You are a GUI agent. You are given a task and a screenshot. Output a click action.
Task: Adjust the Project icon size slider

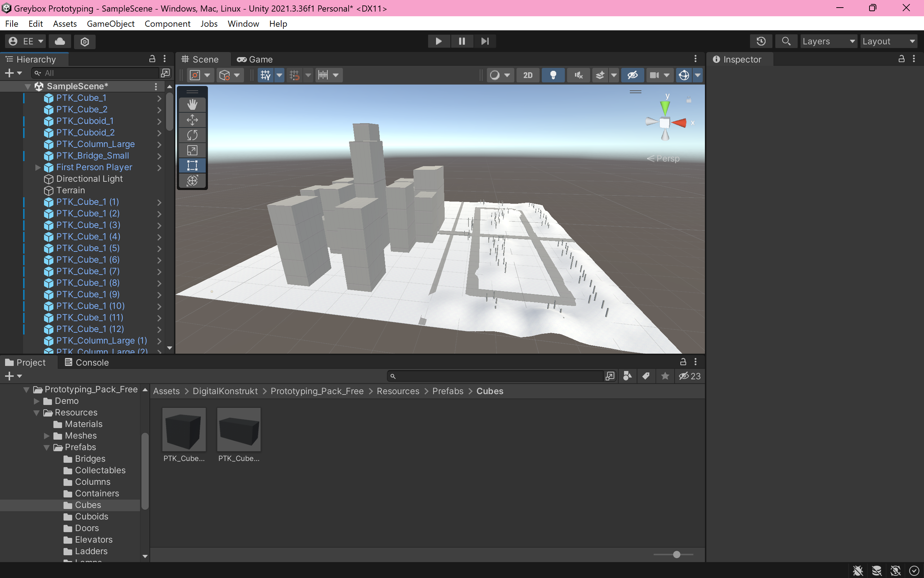[x=676, y=554]
